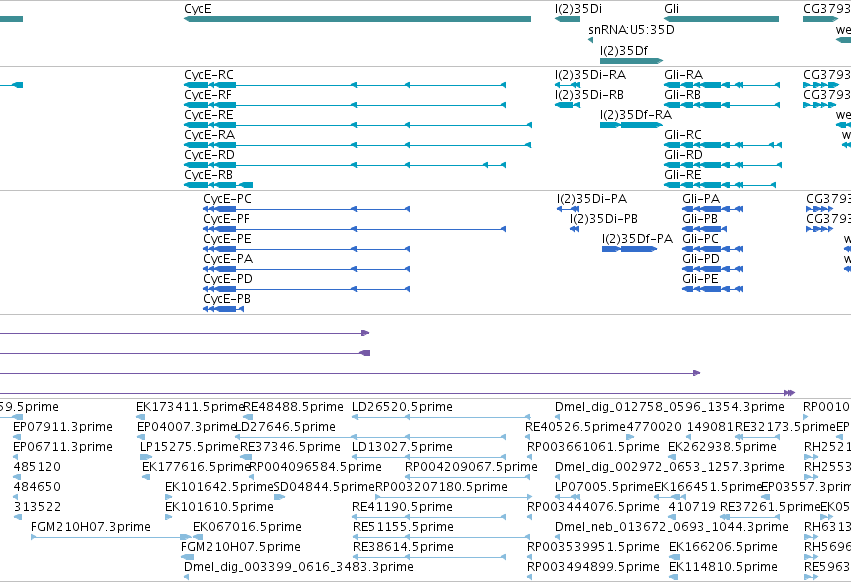
Task: Click the RE38614.5prime EST label
Action: pyautogui.click(x=403, y=548)
